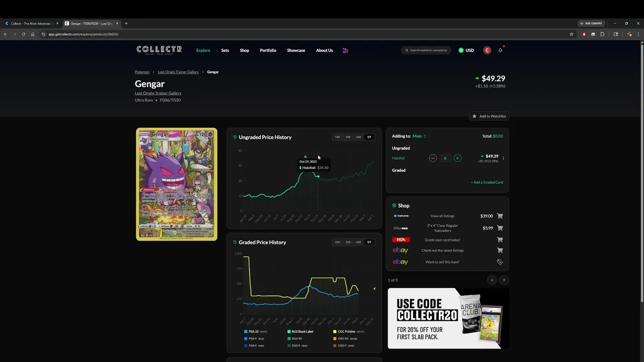644x362 pixels.
Task: Select 6M range in Ungraded Price History
Action: [358, 137]
